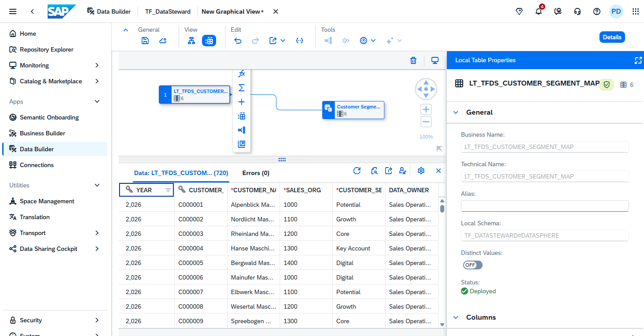644x336 pixels.
Task: Open the PD user profile avatar
Action: (616, 11)
